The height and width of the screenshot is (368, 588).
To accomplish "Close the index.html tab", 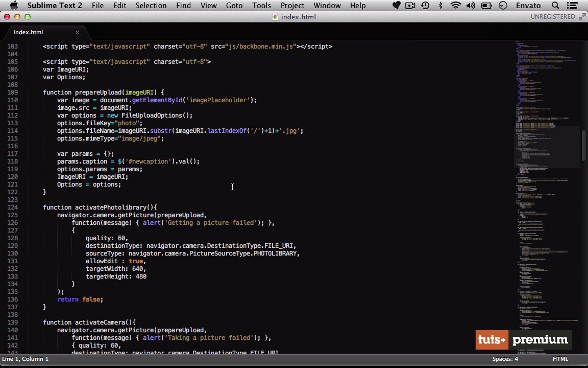I will 77,32.
